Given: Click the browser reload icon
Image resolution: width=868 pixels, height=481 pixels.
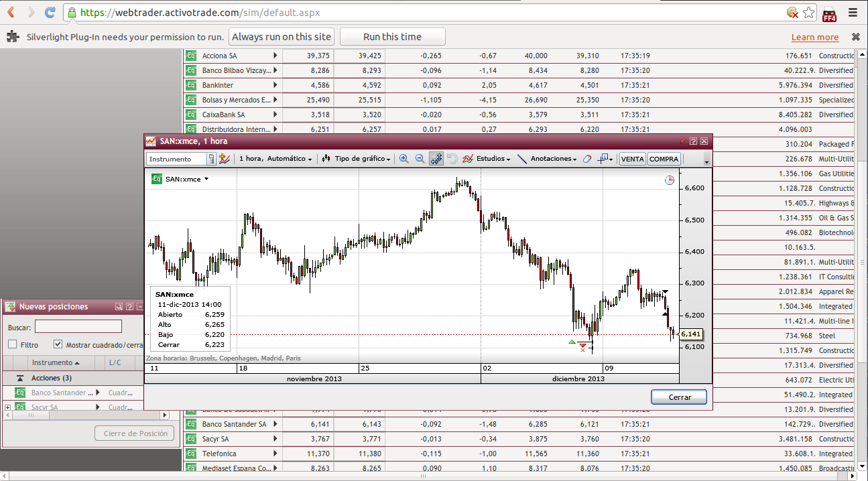Looking at the screenshot, I should point(50,12).
